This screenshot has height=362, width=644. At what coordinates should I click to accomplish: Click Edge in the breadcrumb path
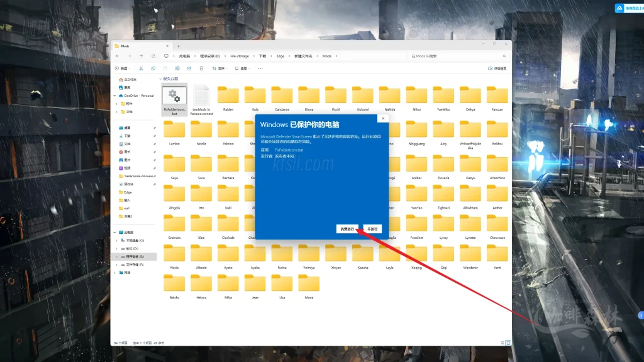(x=280, y=56)
